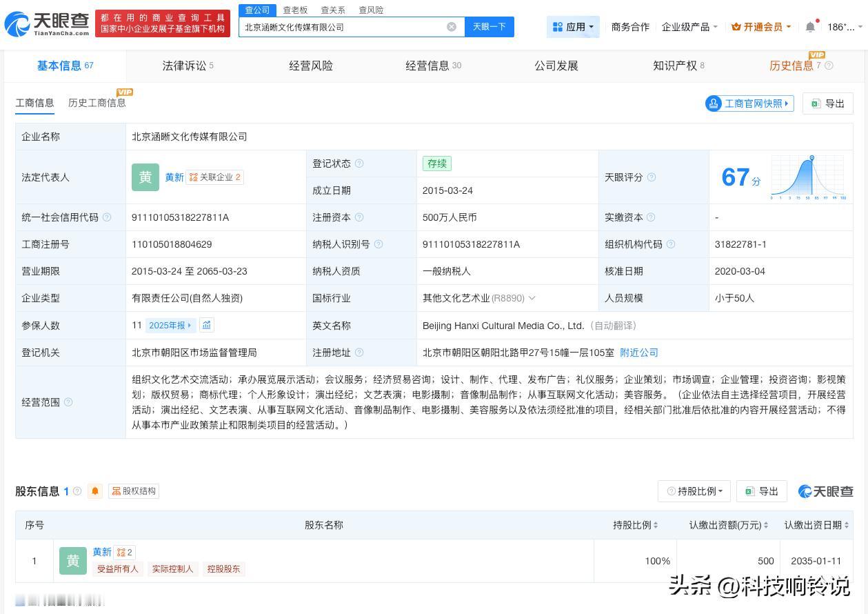Screen dimensions: 868x614
Task: Open 工商官网快照
Action: 749,103
